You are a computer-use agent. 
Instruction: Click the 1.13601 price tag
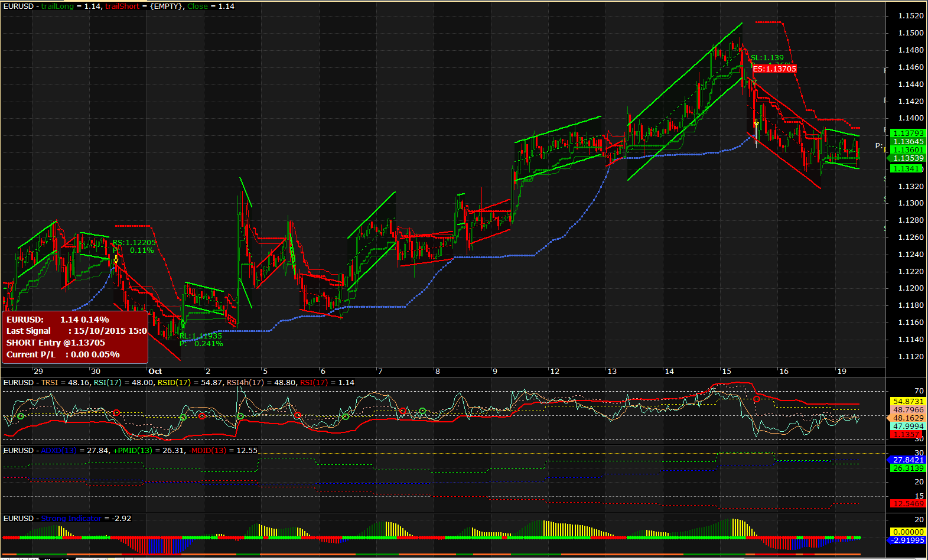click(x=908, y=150)
